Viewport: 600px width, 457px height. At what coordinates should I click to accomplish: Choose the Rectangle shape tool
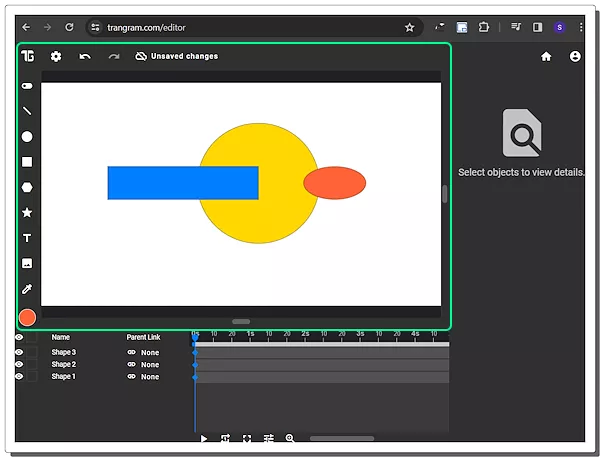[x=27, y=161]
